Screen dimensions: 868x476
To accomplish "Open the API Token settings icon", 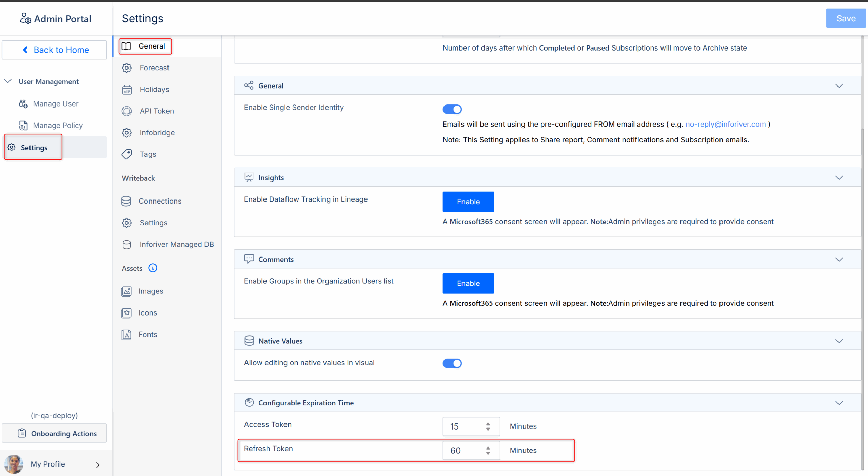I will (x=127, y=111).
